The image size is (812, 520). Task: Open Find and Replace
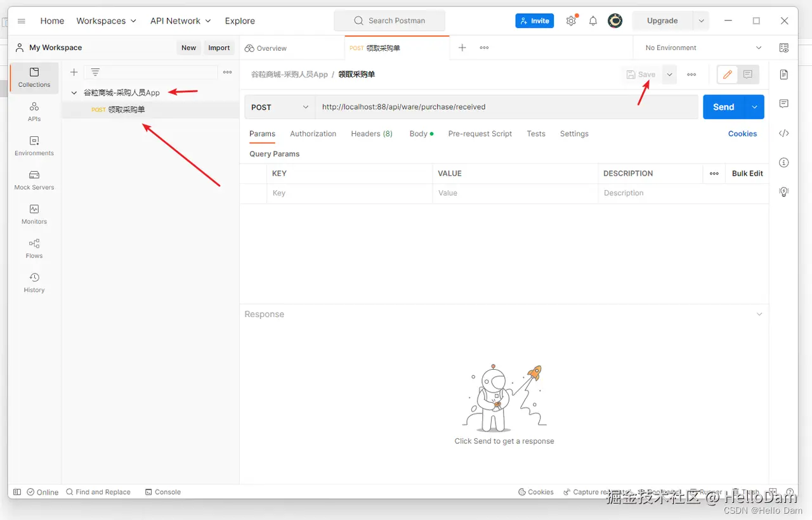[x=98, y=492]
